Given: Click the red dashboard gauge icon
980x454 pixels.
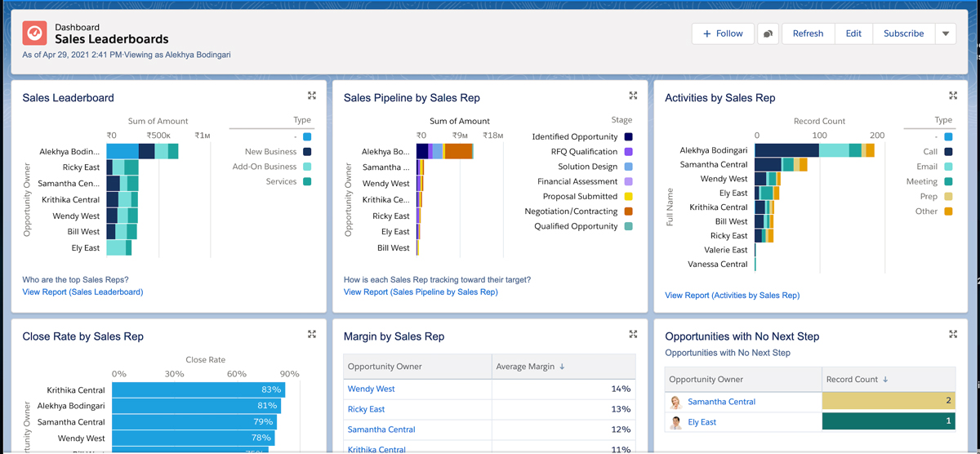Looking at the screenshot, I should click(35, 33).
